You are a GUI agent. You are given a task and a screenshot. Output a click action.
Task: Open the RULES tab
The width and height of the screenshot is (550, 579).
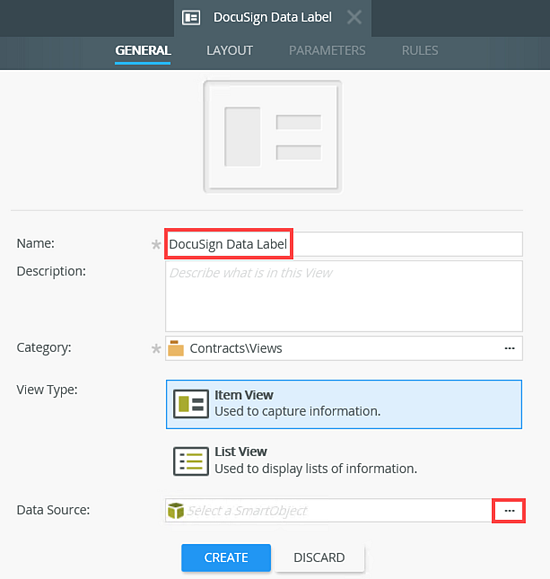click(x=420, y=51)
